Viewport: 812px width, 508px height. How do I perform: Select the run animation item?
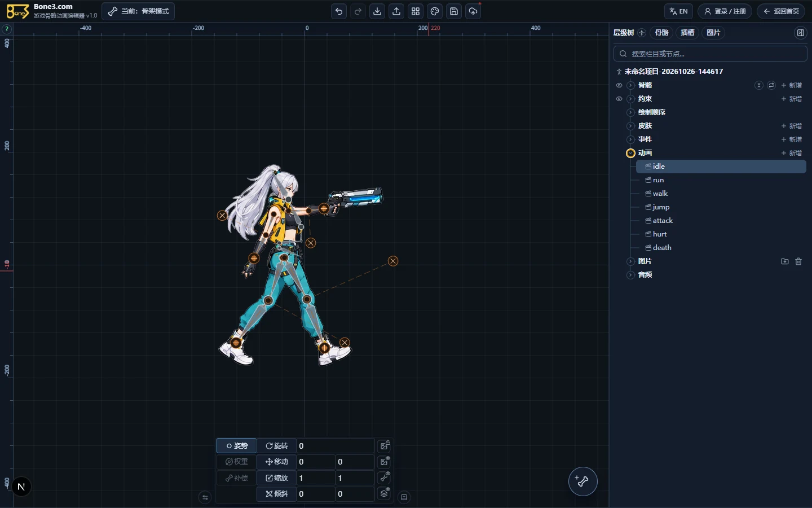[721, 180]
